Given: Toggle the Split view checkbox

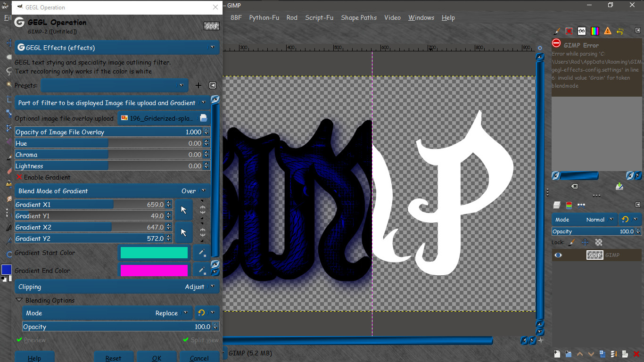Looking at the screenshot, I should point(186,340).
